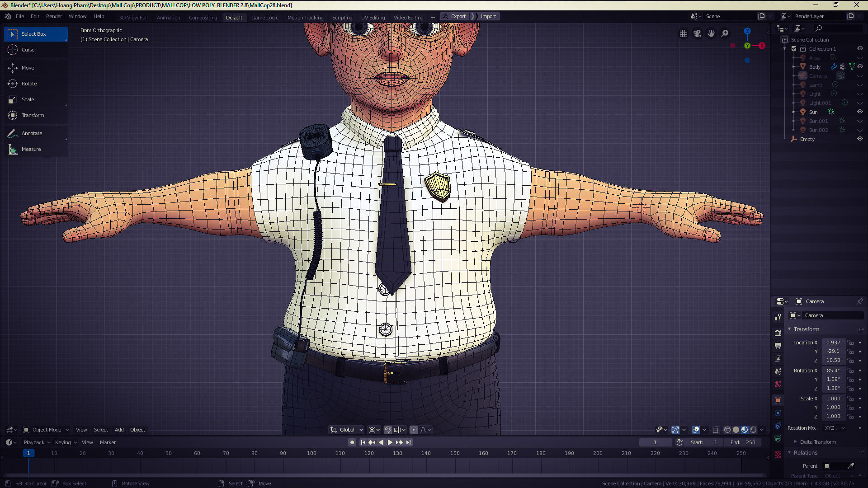Uncheck the Collection 1 checkbox

tap(794, 49)
